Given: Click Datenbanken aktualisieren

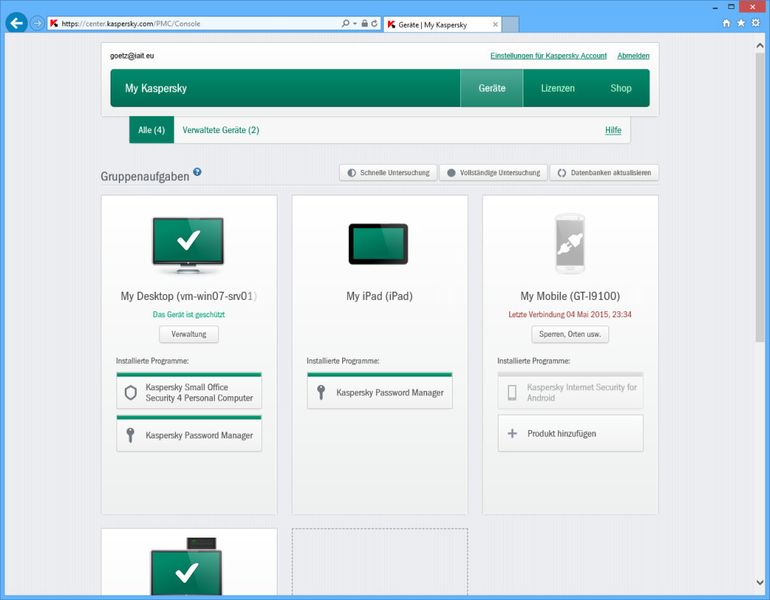Looking at the screenshot, I should tap(604, 172).
